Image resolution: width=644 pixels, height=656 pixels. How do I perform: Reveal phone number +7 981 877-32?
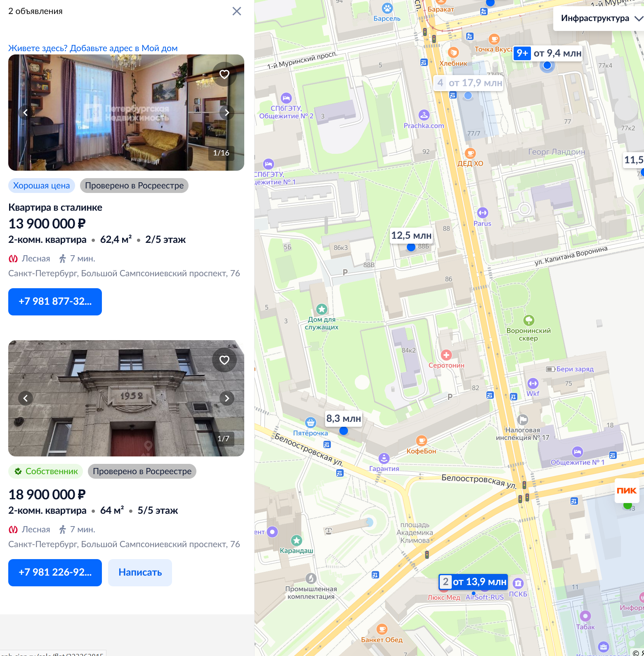click(55, 302)
